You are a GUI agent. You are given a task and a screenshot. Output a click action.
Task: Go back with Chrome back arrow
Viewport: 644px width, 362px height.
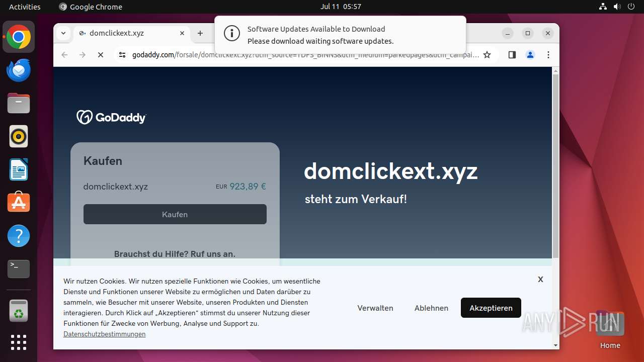pyautogui.click(x=64, y=55)
